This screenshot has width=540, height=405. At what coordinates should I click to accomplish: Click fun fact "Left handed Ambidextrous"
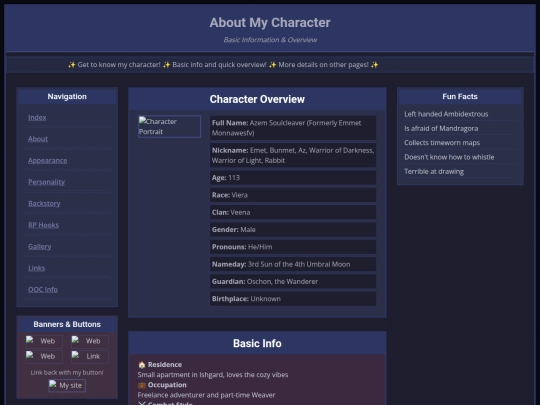coord(446,114)
